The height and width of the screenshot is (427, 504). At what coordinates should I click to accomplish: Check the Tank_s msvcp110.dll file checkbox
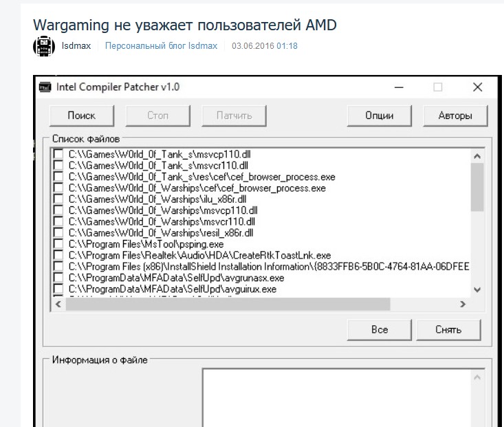[58, 154]
